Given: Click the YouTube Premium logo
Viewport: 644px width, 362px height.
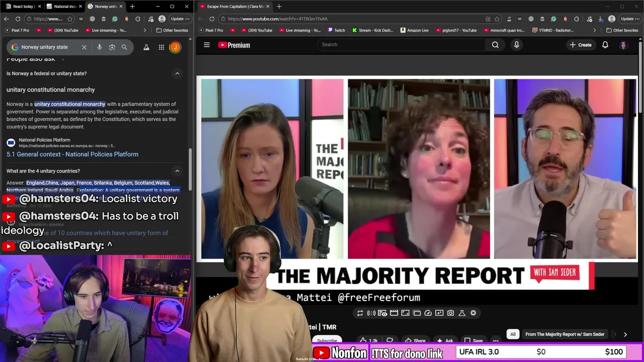Looking at the screenshot, I should (x=234, y=45).
